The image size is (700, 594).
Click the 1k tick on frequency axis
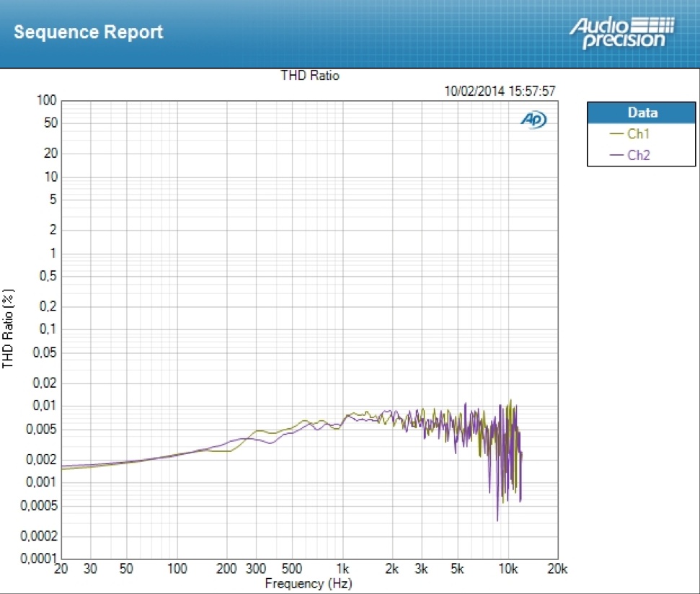344,569
